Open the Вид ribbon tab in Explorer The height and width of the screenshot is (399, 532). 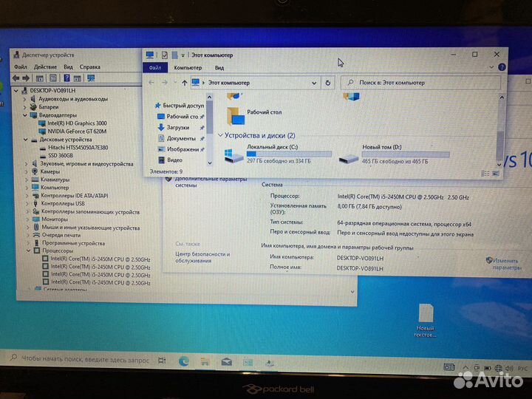219,68
